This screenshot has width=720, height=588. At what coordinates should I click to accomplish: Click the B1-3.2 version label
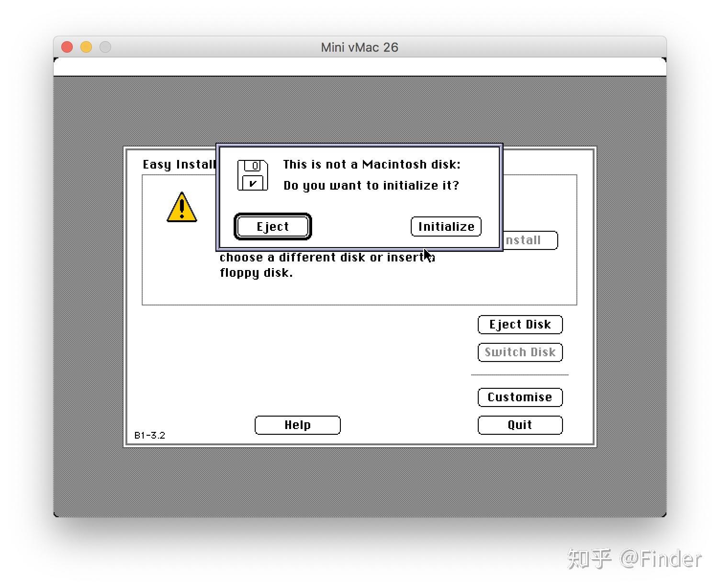pos(150,435)
